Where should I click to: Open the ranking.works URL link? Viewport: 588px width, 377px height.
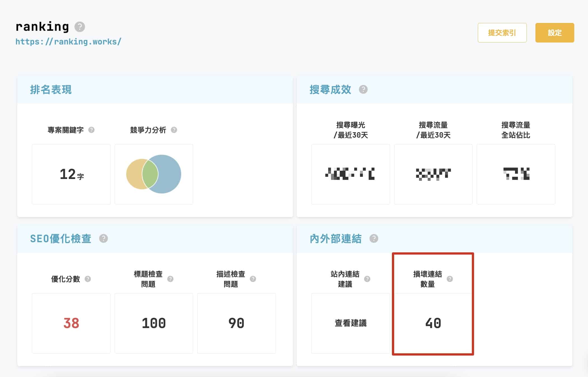(x=68, y=42)
